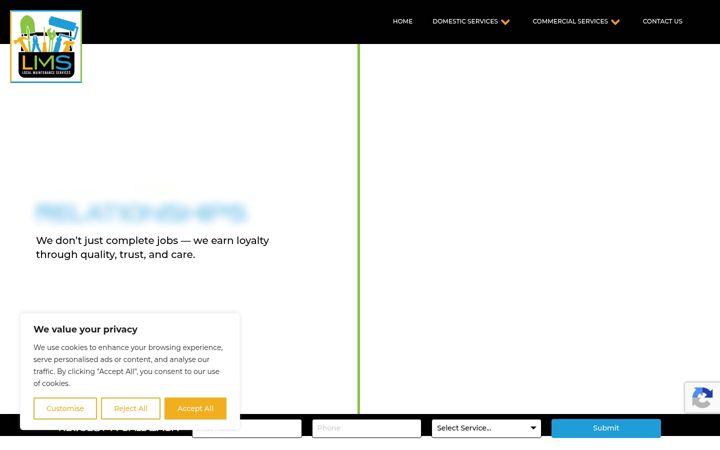Viewport: 720px width, 450px height.
Task: Click the Customise cookies button
Action: click(65, 408)
